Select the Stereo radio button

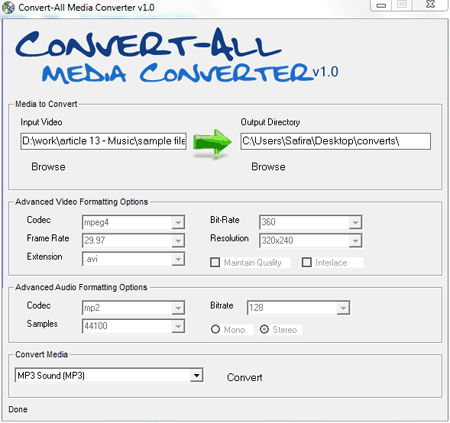(x=264, y=330)
